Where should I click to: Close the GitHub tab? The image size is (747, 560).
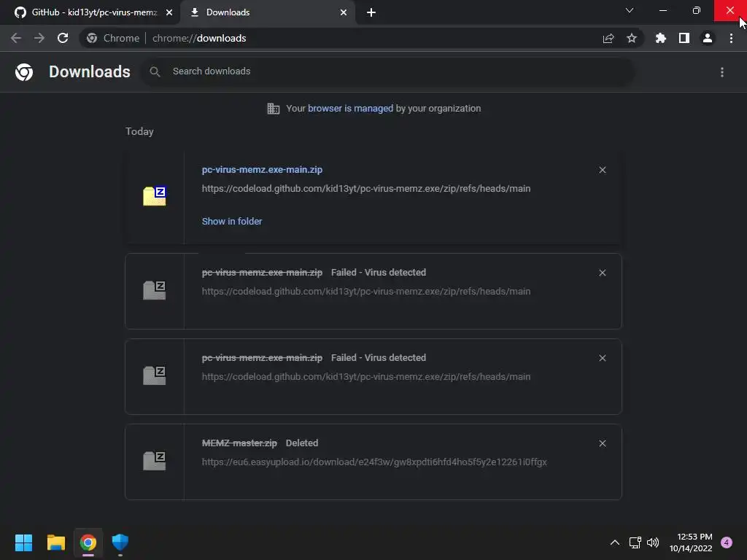coord(169,13)
